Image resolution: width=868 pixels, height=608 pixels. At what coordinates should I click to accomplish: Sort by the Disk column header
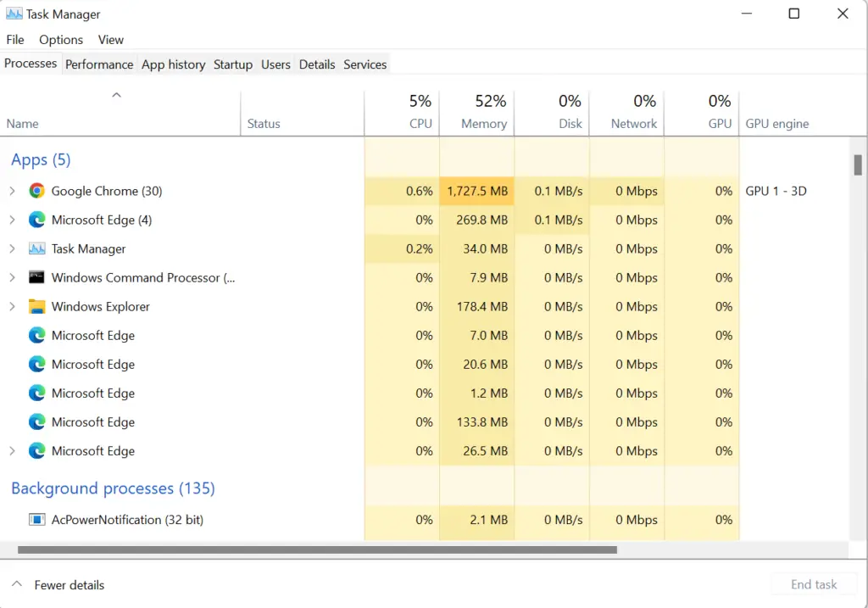(552, 114)
